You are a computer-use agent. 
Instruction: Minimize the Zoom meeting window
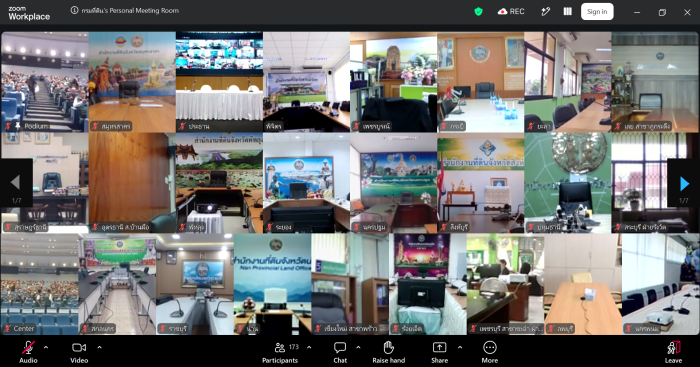(637, 12)
